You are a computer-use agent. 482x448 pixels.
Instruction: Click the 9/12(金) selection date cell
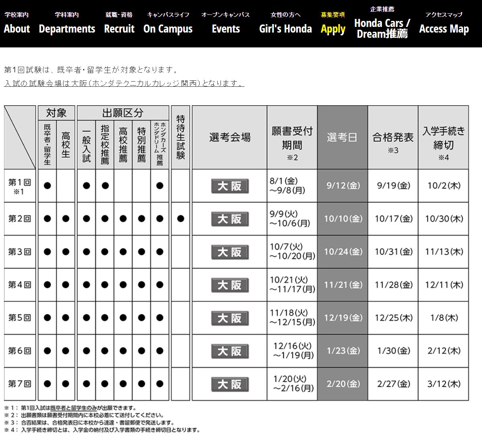click(x=342, y=186)
